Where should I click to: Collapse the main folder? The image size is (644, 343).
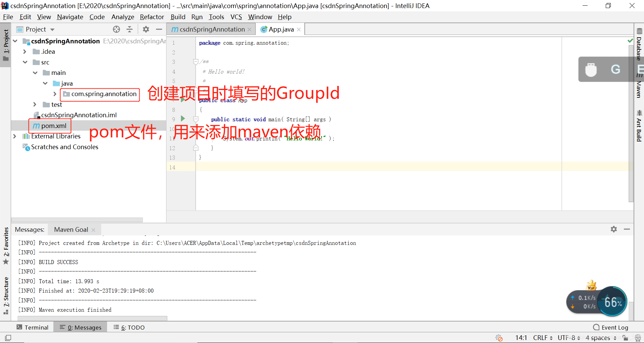pyautogui.click(x=35, y=73)
